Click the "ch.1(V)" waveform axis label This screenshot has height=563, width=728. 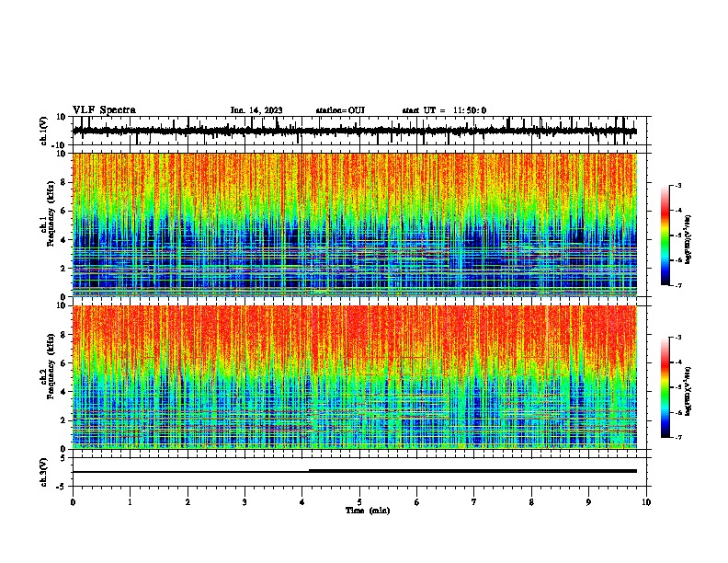44,131
